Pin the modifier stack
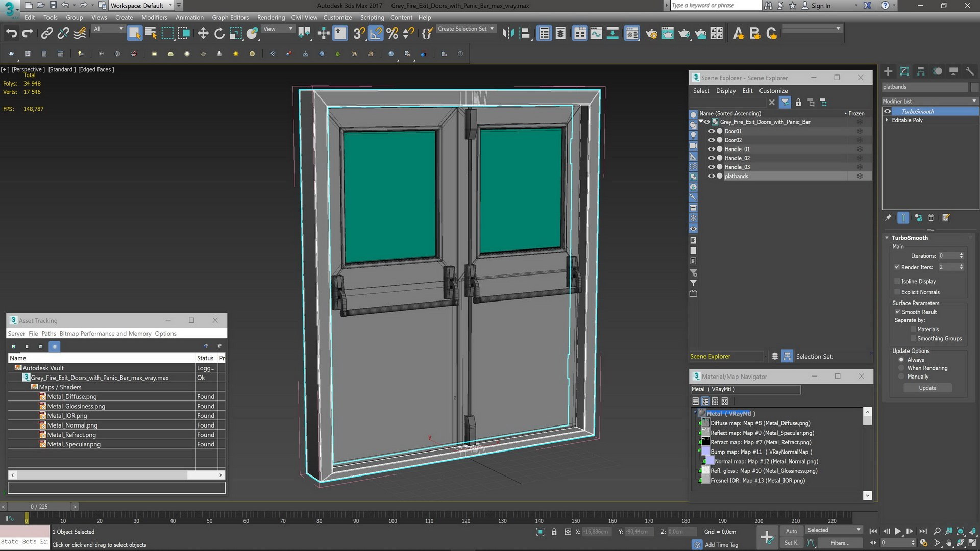Viewport: 980px width, 551px height. coord(888,218)
